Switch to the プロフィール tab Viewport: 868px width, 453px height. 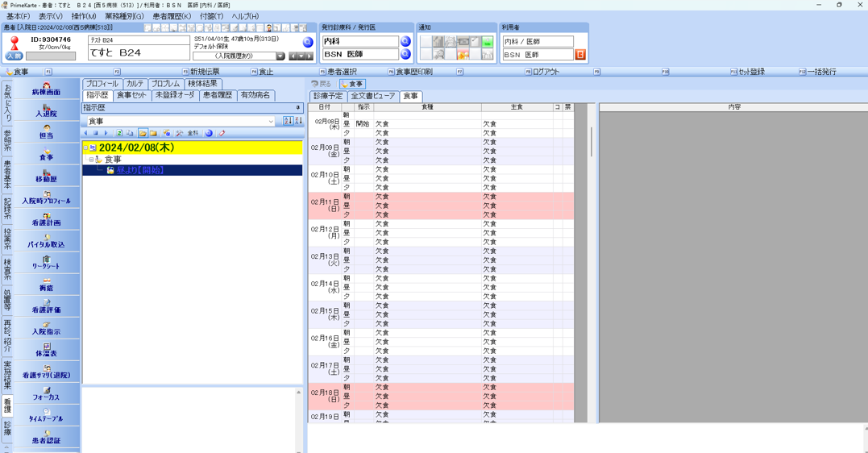tap(102, 84)
